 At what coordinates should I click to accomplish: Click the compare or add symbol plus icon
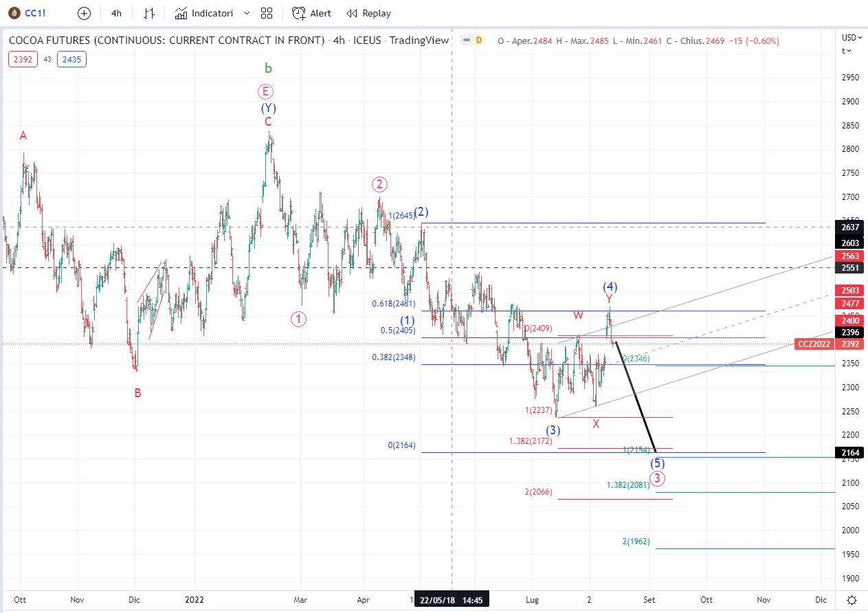point(84,13)
